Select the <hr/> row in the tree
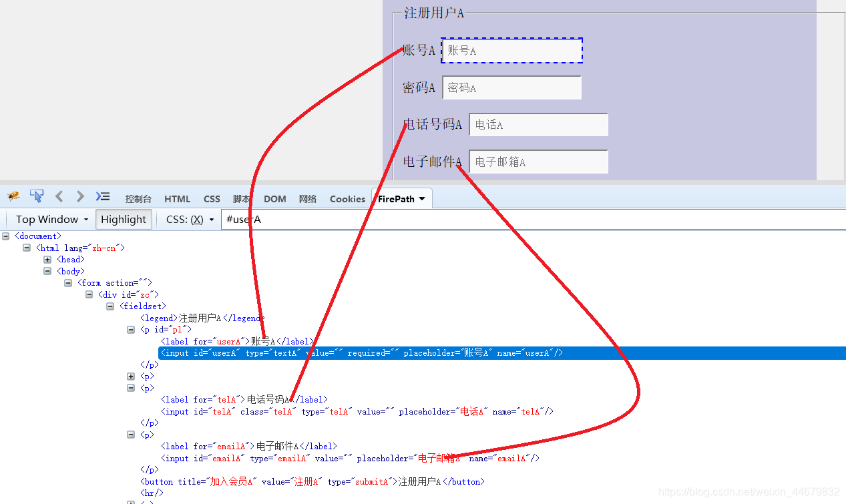The width and height of the screenshot is (846, 504). pos(152,493)
